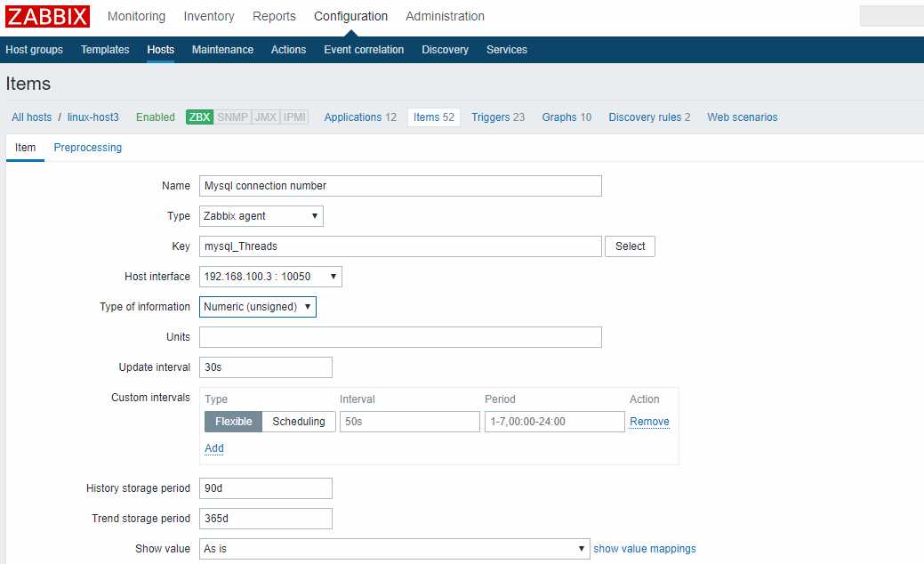Select the Flexible interval type

pos(233,422)
